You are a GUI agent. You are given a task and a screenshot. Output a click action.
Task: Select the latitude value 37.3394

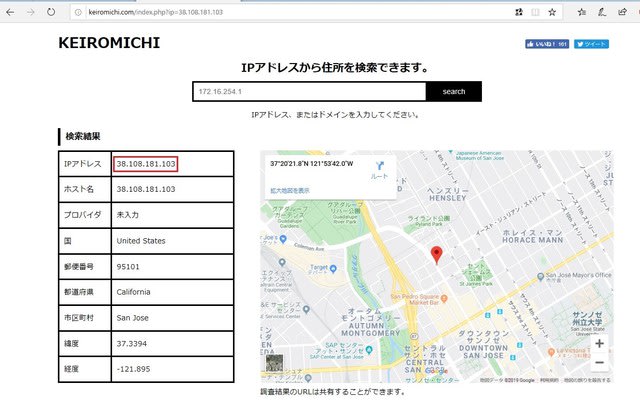click(131, 344)
